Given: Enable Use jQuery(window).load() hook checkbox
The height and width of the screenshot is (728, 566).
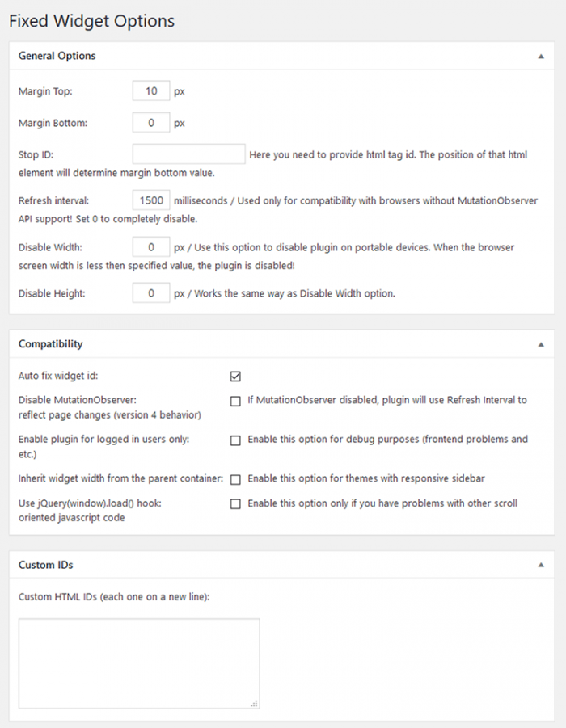Looking at the screenshot, I should point(235,503).
